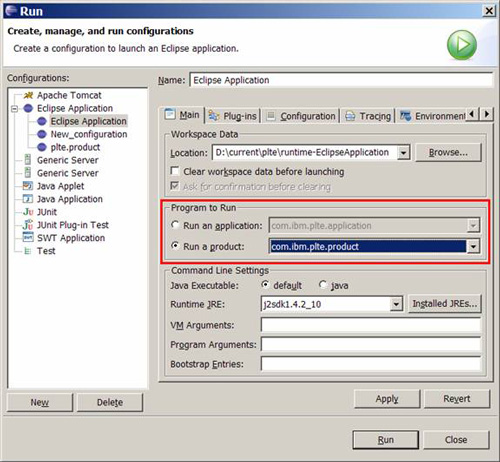This screenshot has height=462, width=500.
Task: Click the Java Application icon
Action: click(28, 199)
